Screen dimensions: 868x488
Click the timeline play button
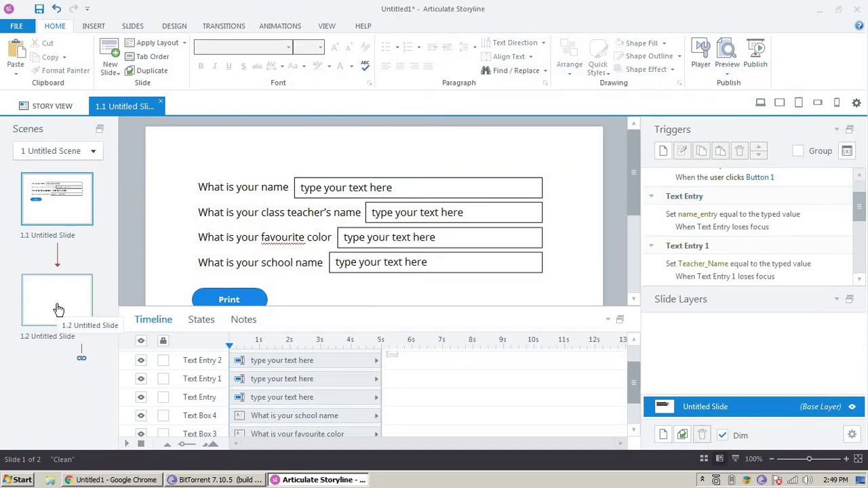(126, 444)
